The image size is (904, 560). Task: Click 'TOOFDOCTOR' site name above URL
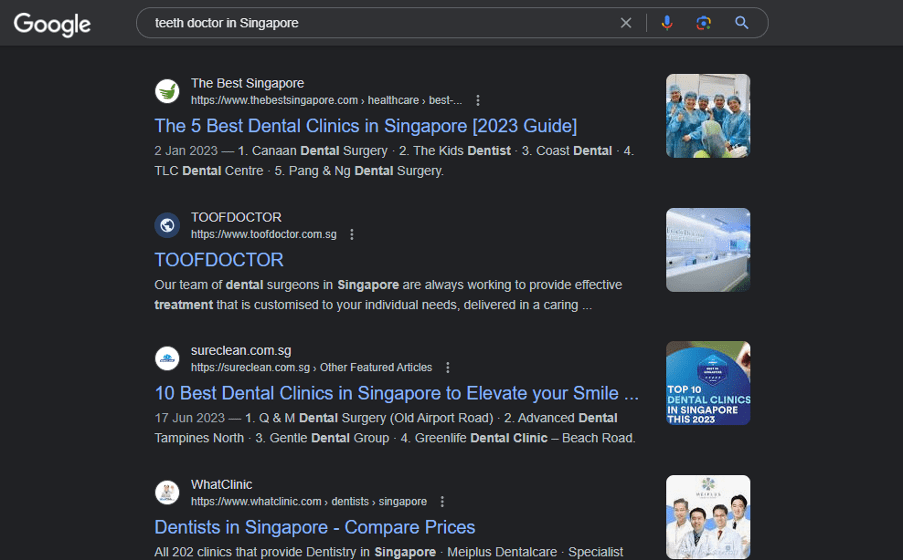(236, 217)
